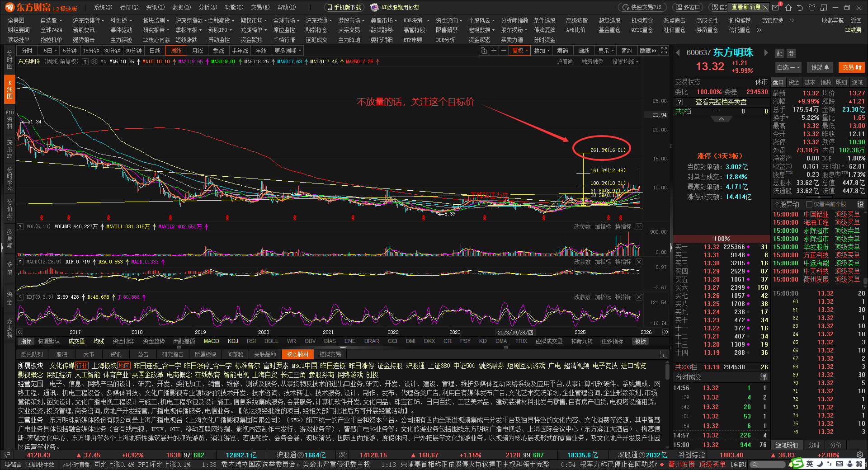
Task: Open 复权 adjustment dropdown
Action: pyautogui.click(x=520, y=51)
